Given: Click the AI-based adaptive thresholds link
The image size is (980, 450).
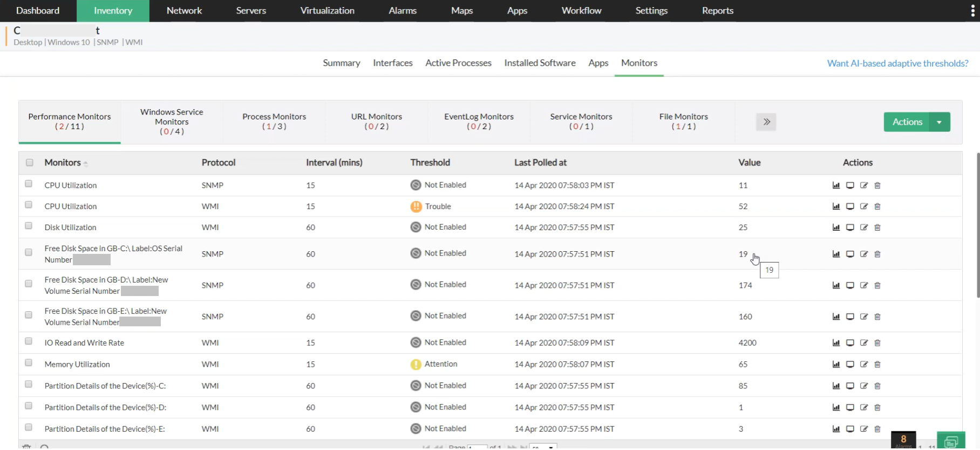Looking at the screenshot, I should 897,63.
